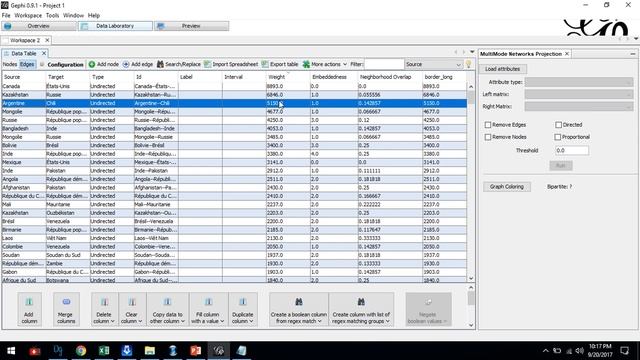Open Windows Start menu
This screenshot has height=360, width=640.
(x=11, y=351)
